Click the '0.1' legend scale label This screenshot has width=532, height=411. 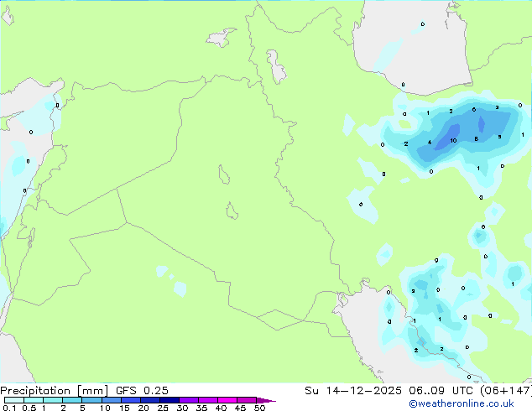point(8,408)
